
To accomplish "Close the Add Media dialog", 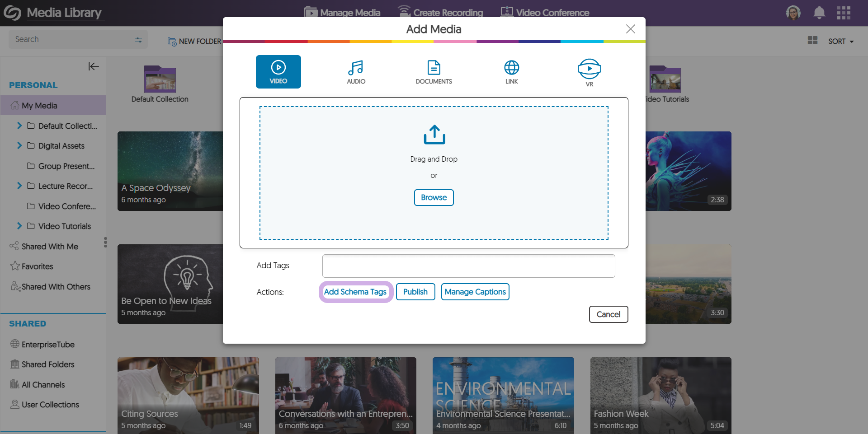I will [x=630, y=29].
